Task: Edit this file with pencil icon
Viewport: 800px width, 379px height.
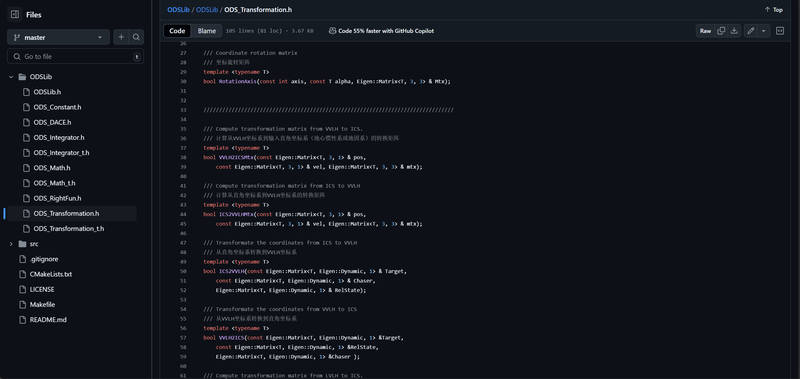Action: click(751, 31)
